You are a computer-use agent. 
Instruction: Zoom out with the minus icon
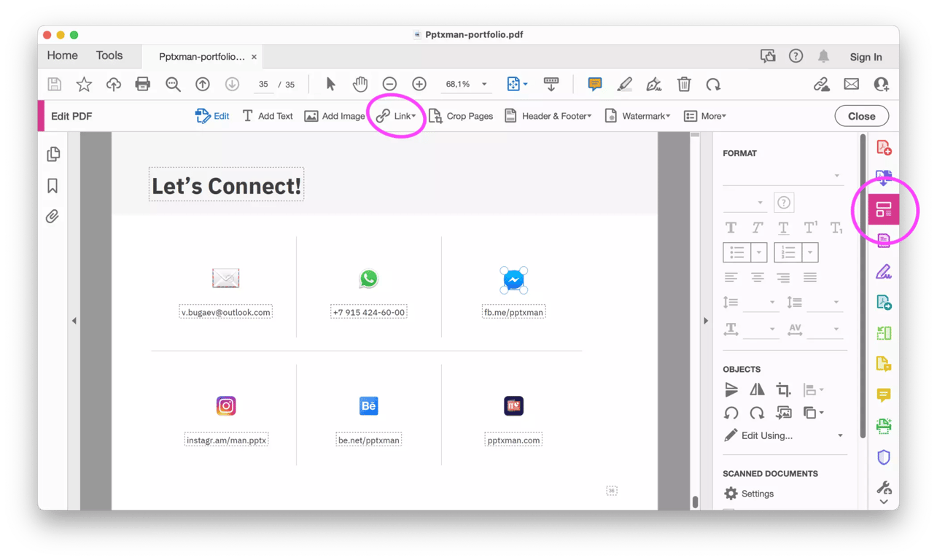pyautogui.click(x=389, y=85)
